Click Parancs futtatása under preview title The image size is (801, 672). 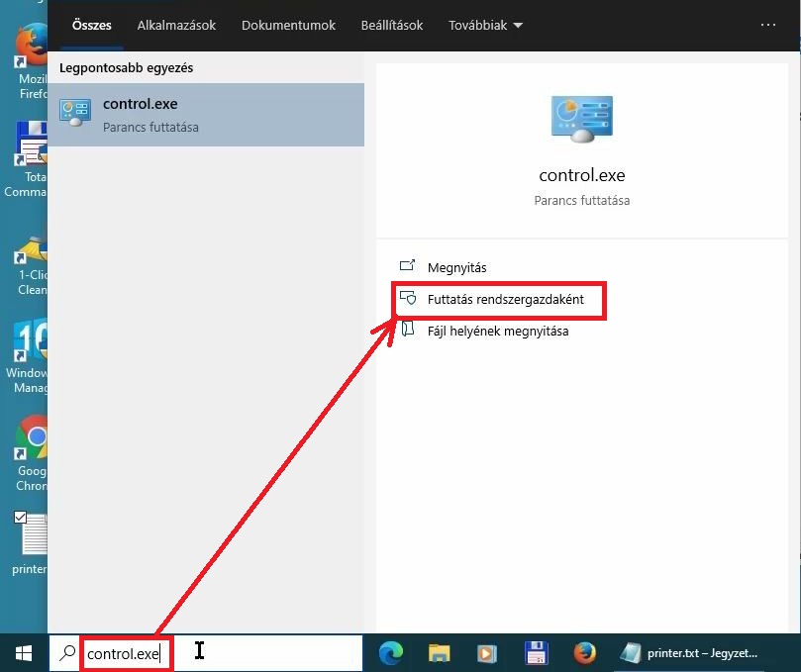coord(582,200)
